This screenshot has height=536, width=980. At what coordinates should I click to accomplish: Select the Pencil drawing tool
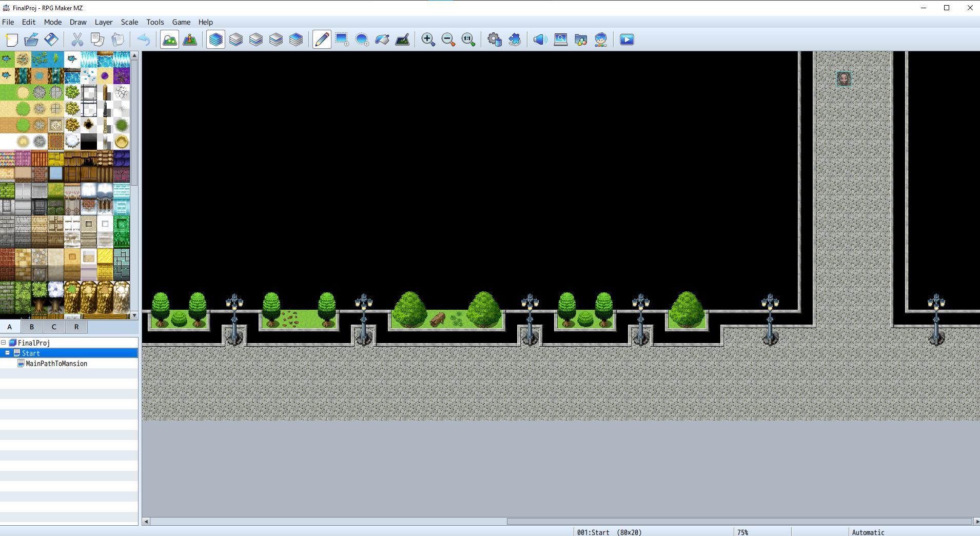pos(322,39)
